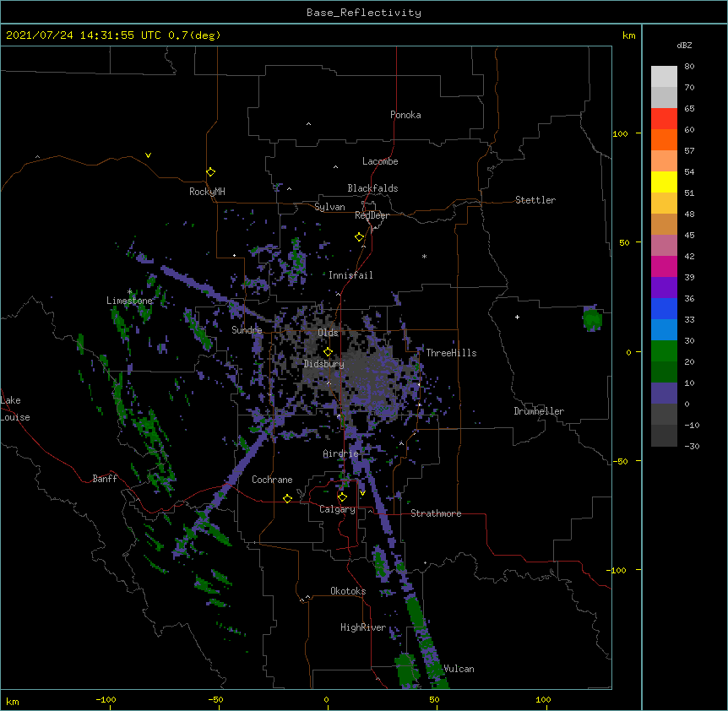This screenshot has height=711, width=728.
Task: Pick the pale white 70-80 dBZ swatch
Action: (664, 77)
